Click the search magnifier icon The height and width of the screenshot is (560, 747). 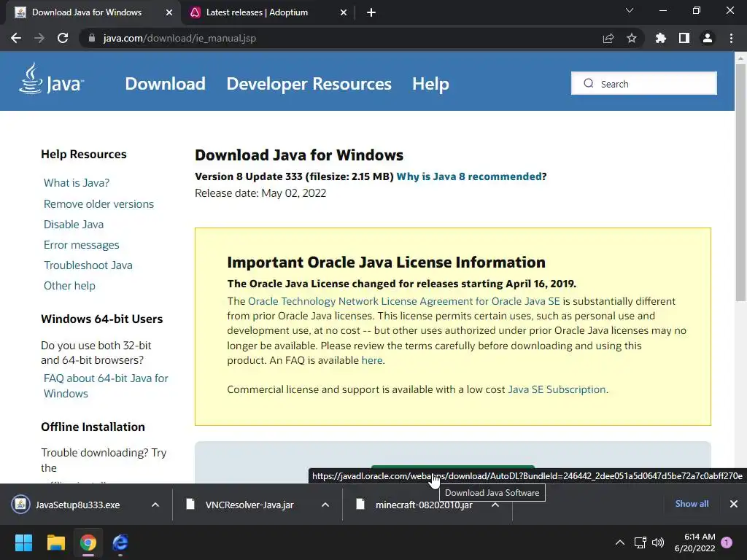[x=589, y=83]
